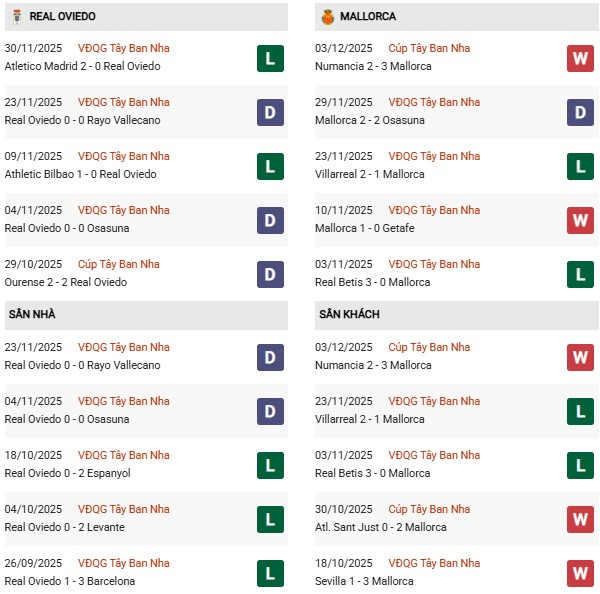The height and width of the screenshot is (594, 600).
Task: Open the REAL OVIEDO team header
Action: [x=63, y=17]
